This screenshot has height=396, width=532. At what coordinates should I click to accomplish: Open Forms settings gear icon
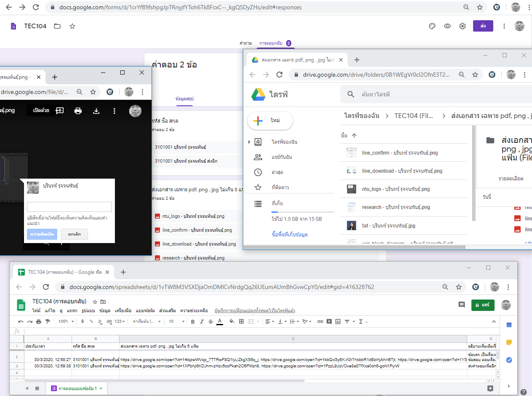(463, 26)
